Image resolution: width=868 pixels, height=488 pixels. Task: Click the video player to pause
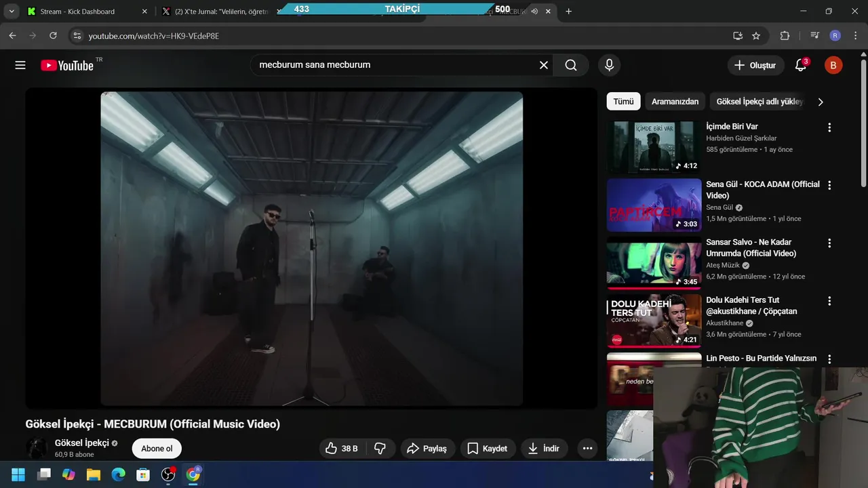tap(311, 249)
